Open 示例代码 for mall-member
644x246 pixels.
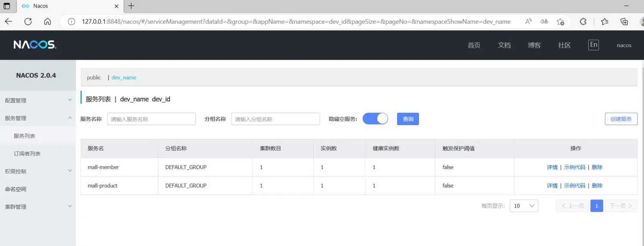coord(574,167)
